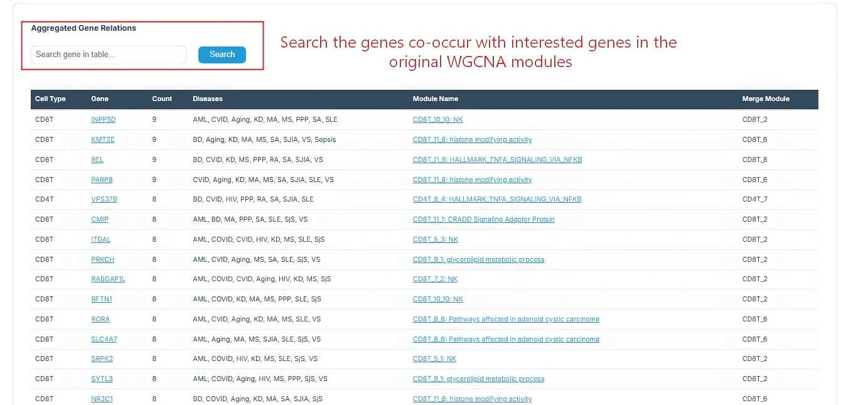Viewport: 868px width, 405px height.
Task: Click the CMIP gene link
Action: 99,219
